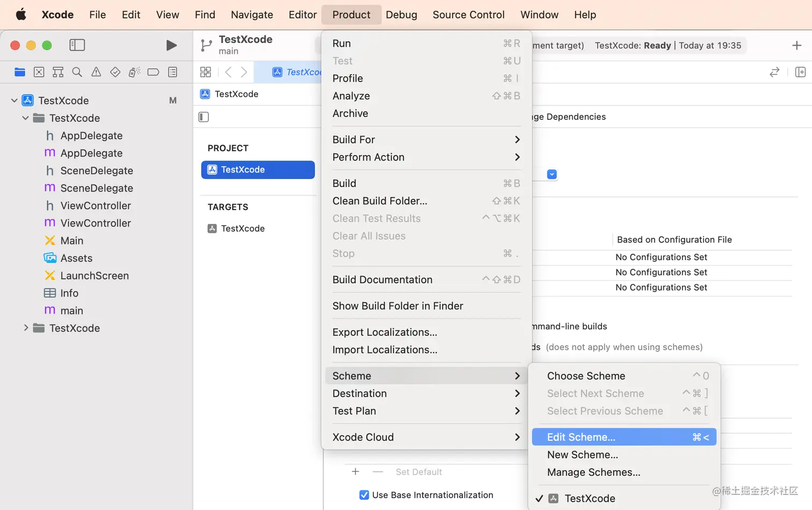This screenshot has width=812, height=510.
Task: Collapse the TestXcode project root
Action: (15, 100)
